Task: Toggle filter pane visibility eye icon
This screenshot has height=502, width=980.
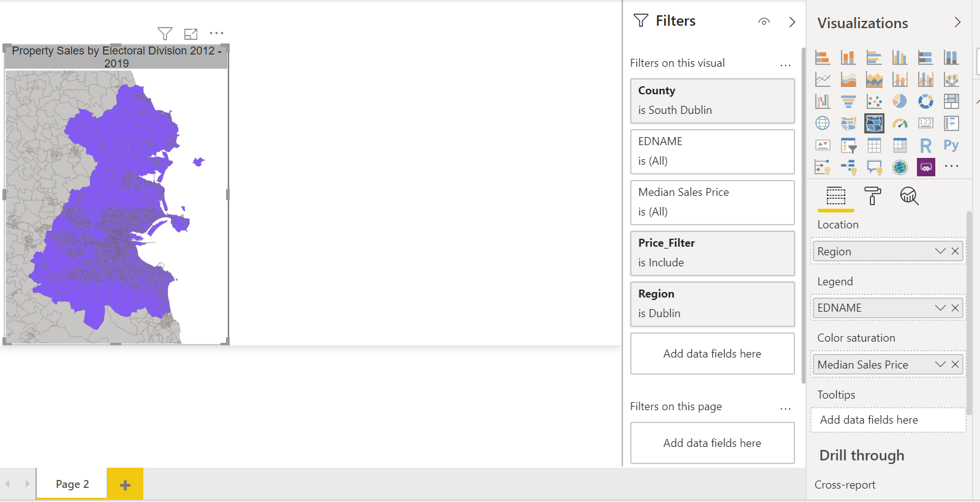Action: pos(764,21)
